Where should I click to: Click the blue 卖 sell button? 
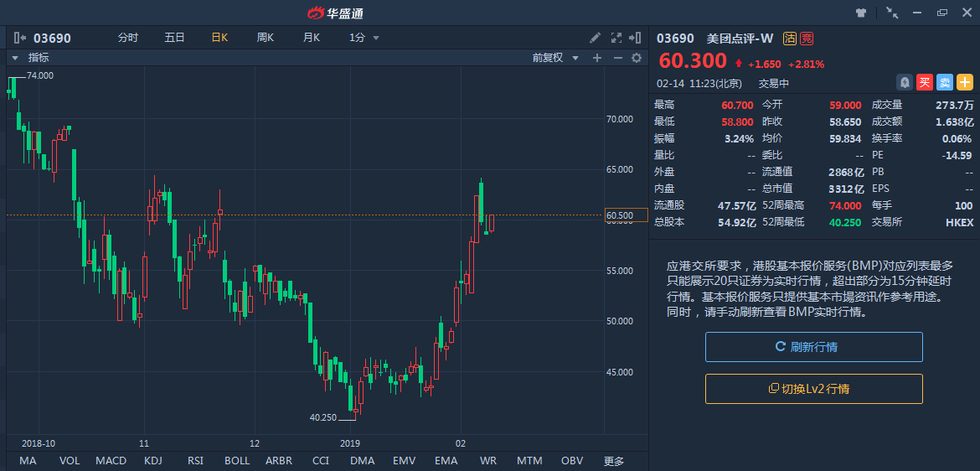[x=945, y=82]
